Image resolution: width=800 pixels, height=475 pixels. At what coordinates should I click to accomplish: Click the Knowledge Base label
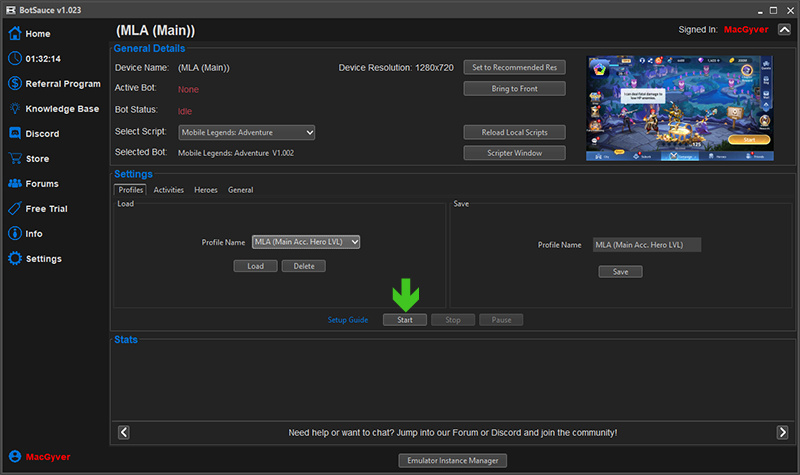[62, 109]
